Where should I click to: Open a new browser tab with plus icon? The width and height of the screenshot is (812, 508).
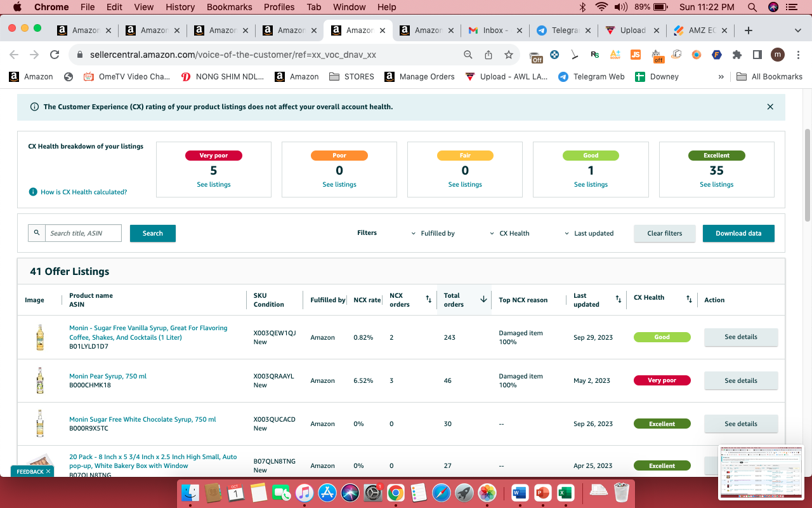(x=749, y=30)
